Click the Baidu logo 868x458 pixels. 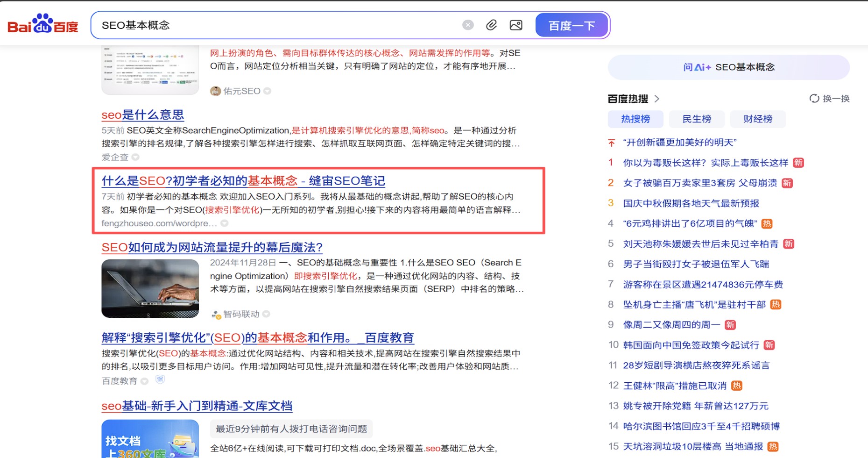pyautogui.click(x=43, y=24)
